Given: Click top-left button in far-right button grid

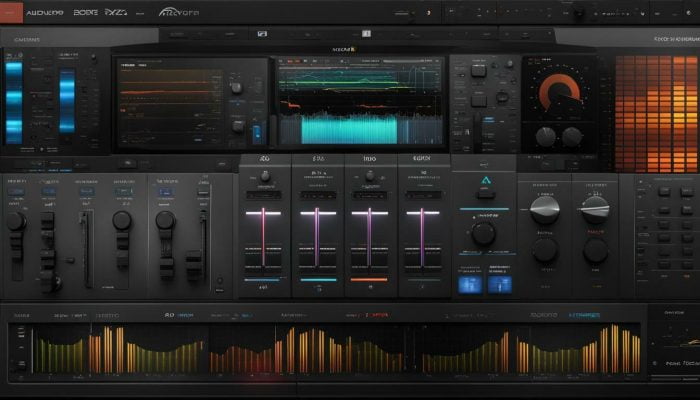Looking at the screenshot, I should 664,192.
